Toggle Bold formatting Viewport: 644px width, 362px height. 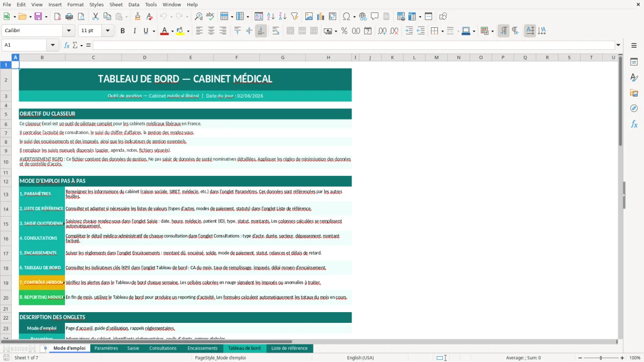122,31
